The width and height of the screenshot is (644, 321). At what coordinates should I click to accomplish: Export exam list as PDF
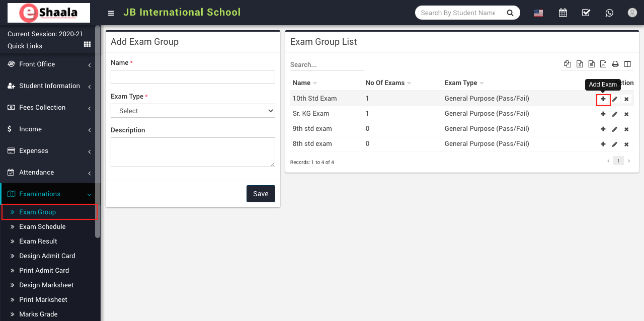[x=603, y=64]
